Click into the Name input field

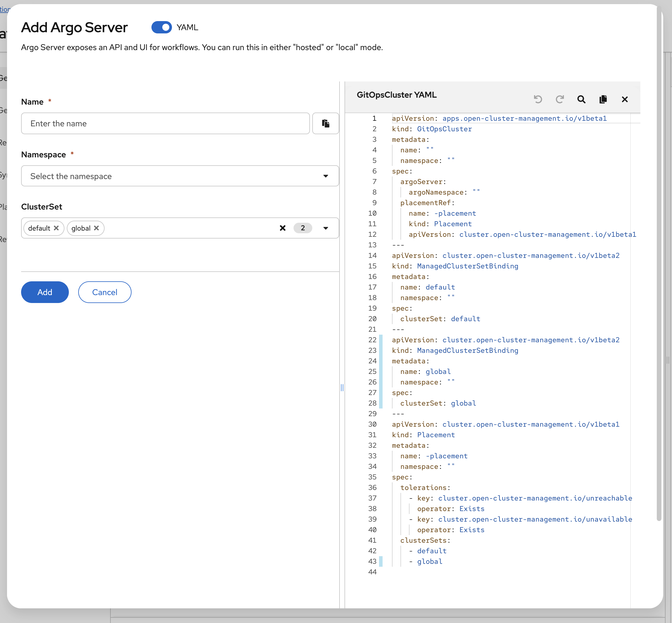pyautogui.click(x=165, y=123)
